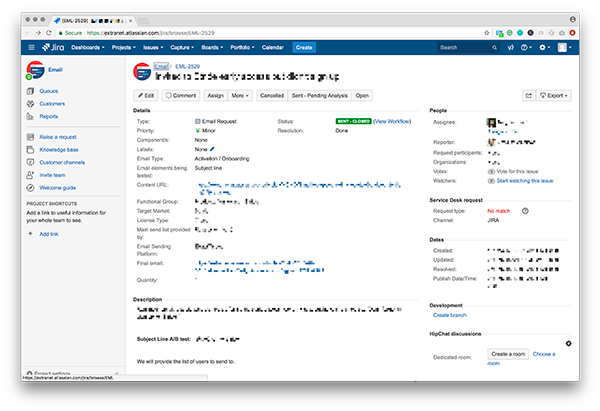
Task: Go to Calendar in the navbar
Action: 272,47
